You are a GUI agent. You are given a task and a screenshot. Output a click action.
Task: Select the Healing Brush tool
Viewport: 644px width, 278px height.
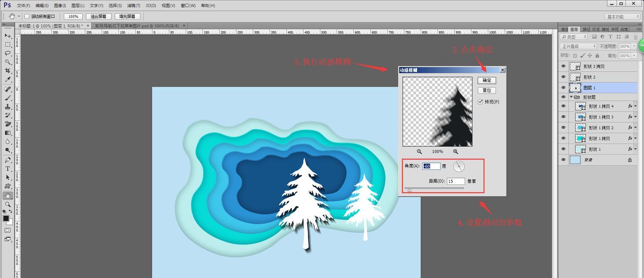[x=7, y=89]
